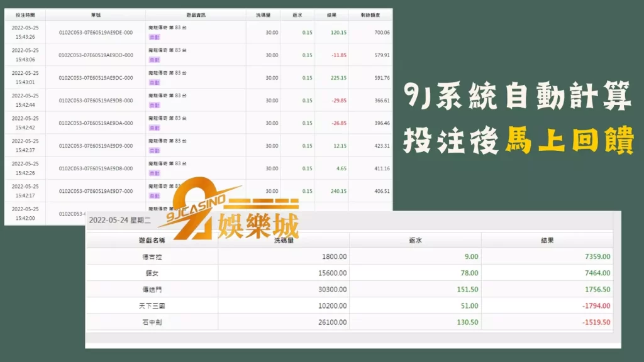Click 洗碼量 header in the bet history table
The width and height of the screenshot is (644, 362).
point(264,15)
